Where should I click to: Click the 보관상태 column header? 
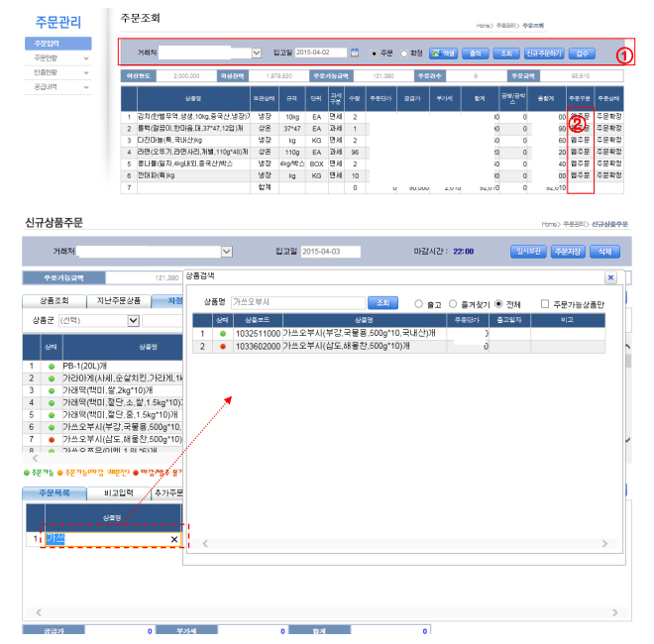(264, 98)
